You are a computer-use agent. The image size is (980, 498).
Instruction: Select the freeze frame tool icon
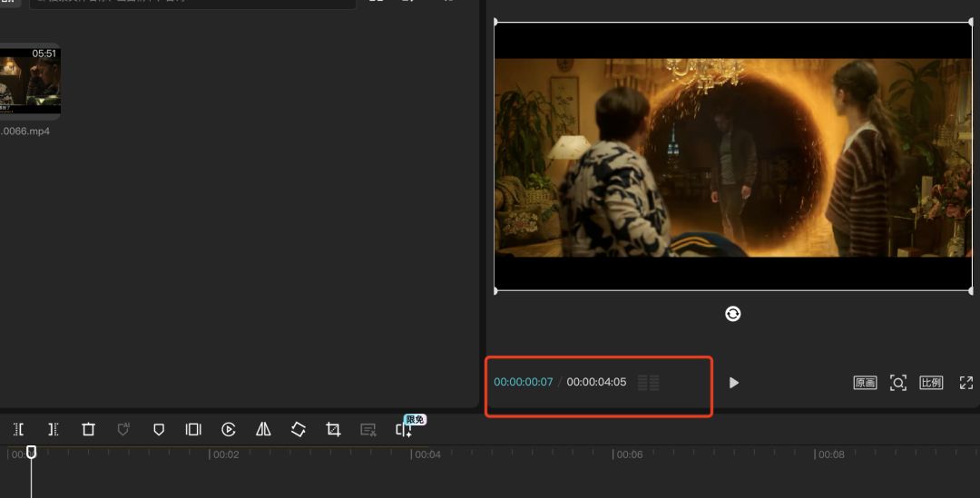[193, 429]
